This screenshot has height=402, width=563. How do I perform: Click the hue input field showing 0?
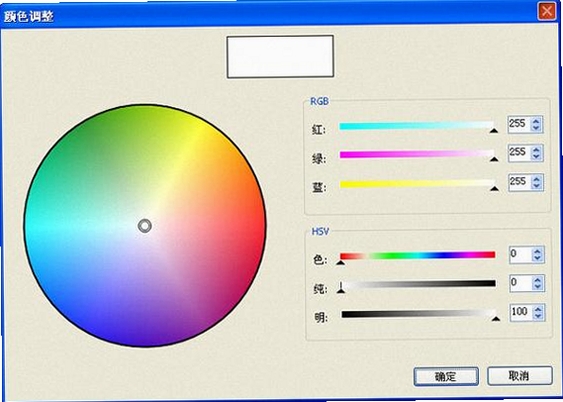click(x=521, y=254)
